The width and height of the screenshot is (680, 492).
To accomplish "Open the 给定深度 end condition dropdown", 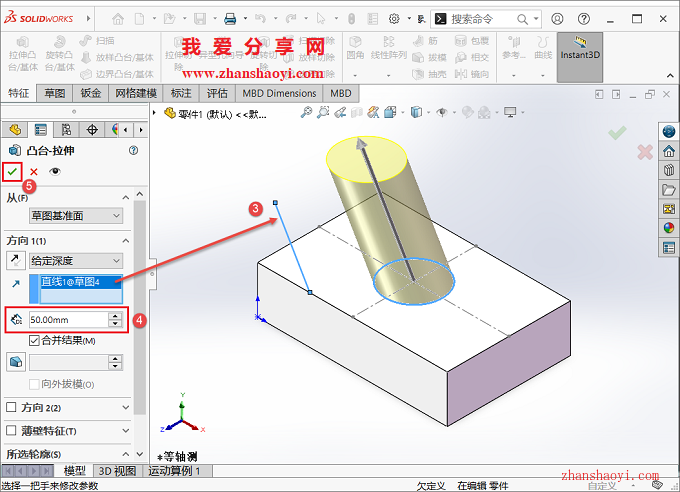I will [x=77, y=261].
